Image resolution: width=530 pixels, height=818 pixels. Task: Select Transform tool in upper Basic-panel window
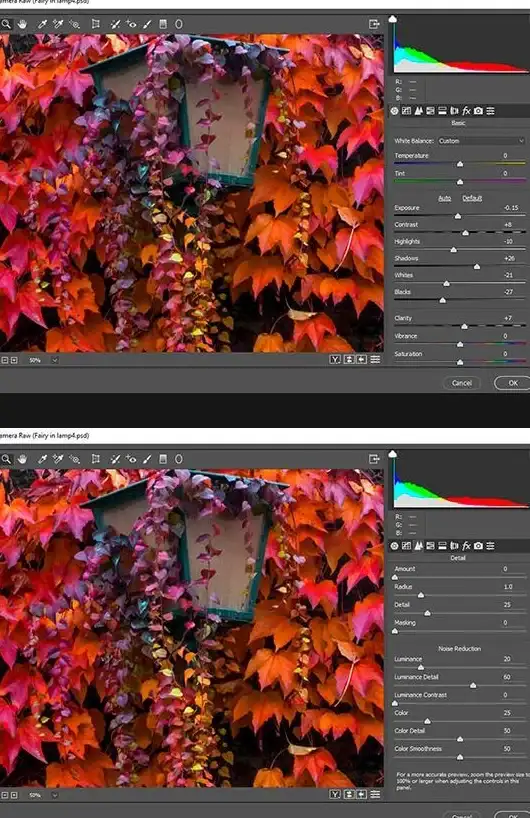coord(95,24)
